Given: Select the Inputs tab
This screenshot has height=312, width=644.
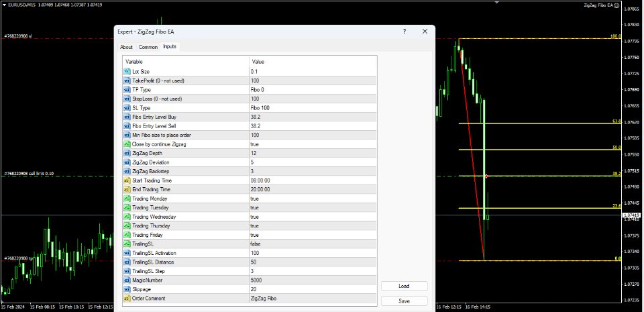Looking at the screenshot, I should [170, 47].
